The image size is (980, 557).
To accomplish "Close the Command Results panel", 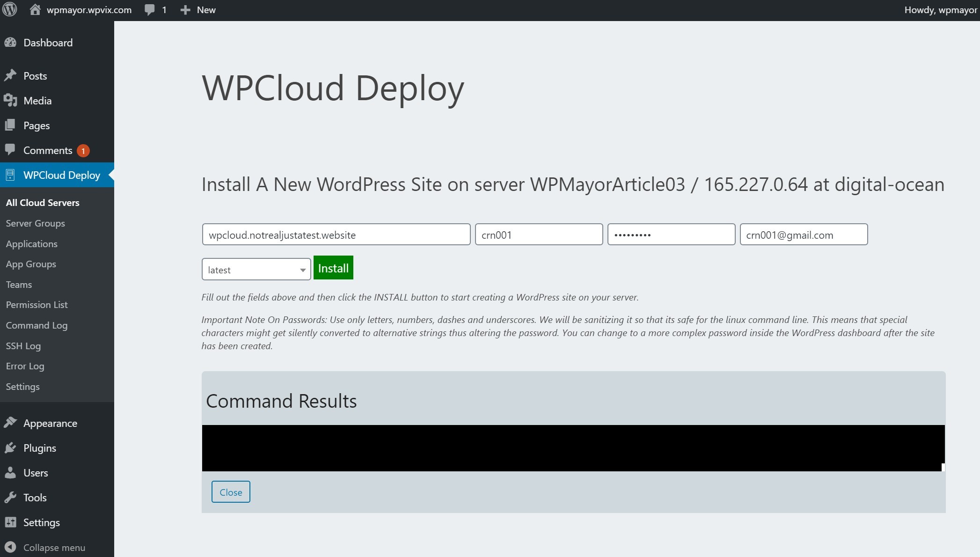I will pyautogui.click(x=231, y=492).
